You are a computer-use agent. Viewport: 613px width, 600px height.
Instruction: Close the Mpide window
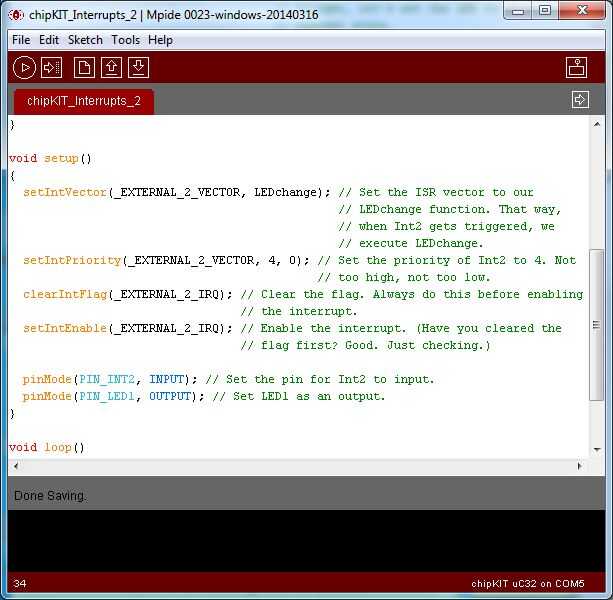582,11
